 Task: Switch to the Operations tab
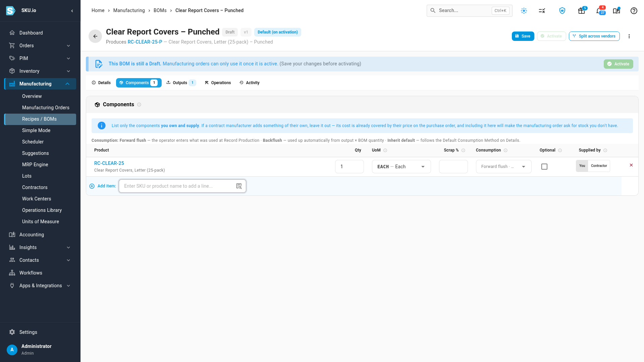[x=218, y=83]
